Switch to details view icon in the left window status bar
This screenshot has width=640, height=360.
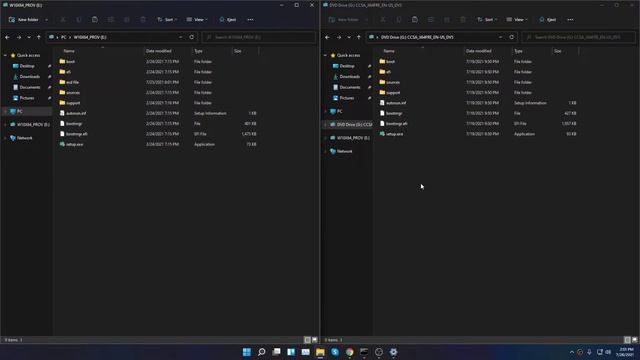click(307, 340)
